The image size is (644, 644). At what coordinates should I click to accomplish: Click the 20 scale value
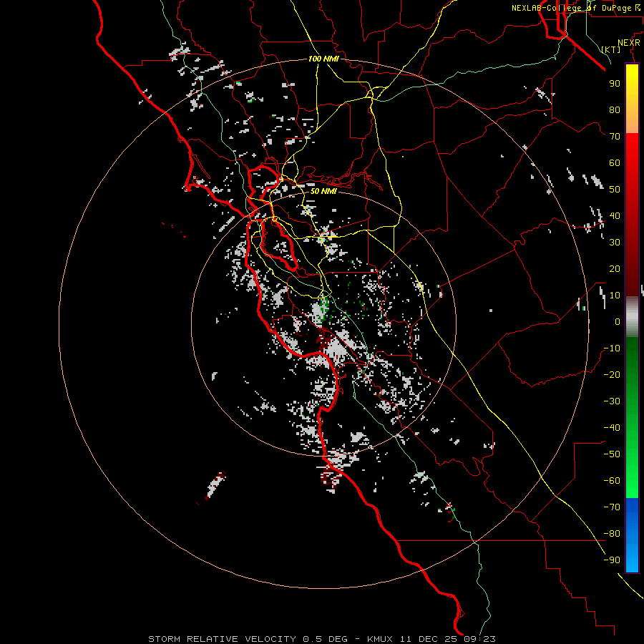615,269
